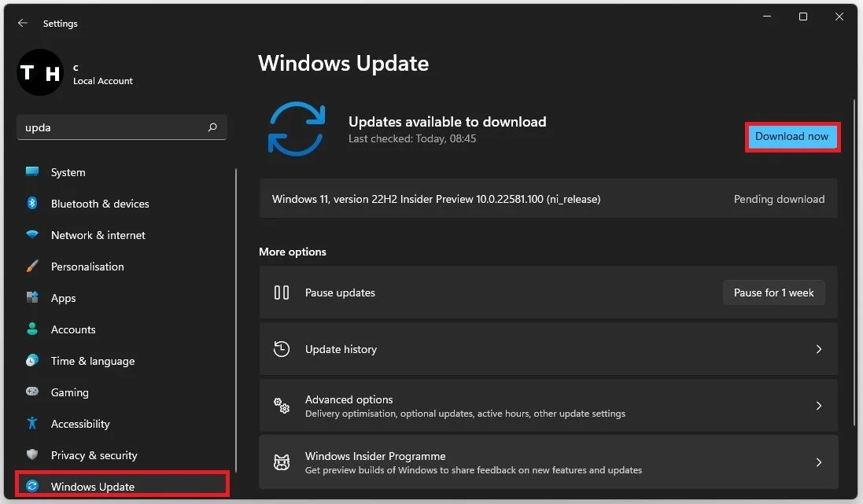This screenshot has width=863, height=504.
Task: Click the large blue update sync icon
Action: [297, 129]
